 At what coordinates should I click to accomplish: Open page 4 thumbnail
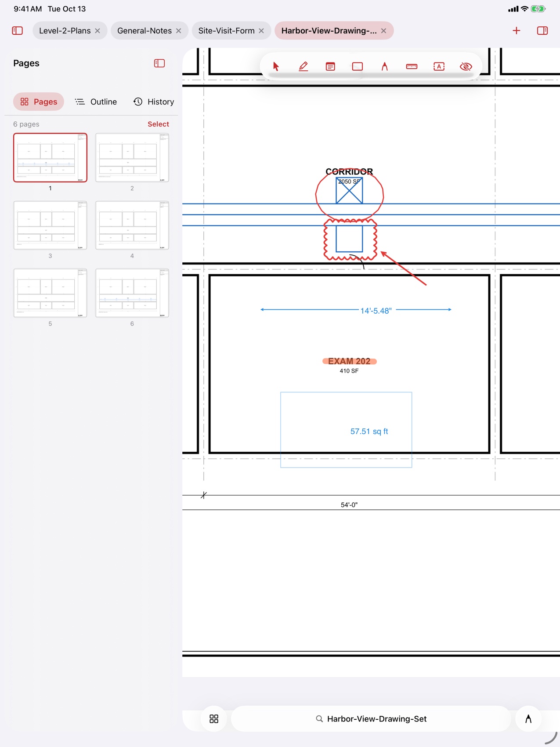coord(132,225)
